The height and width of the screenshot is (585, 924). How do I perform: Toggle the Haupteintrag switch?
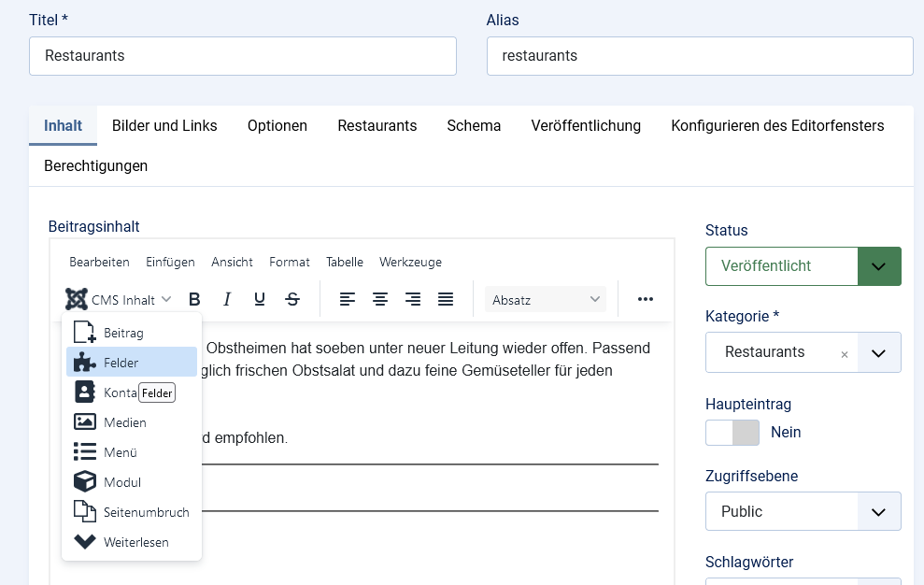(x=732, y=433)
